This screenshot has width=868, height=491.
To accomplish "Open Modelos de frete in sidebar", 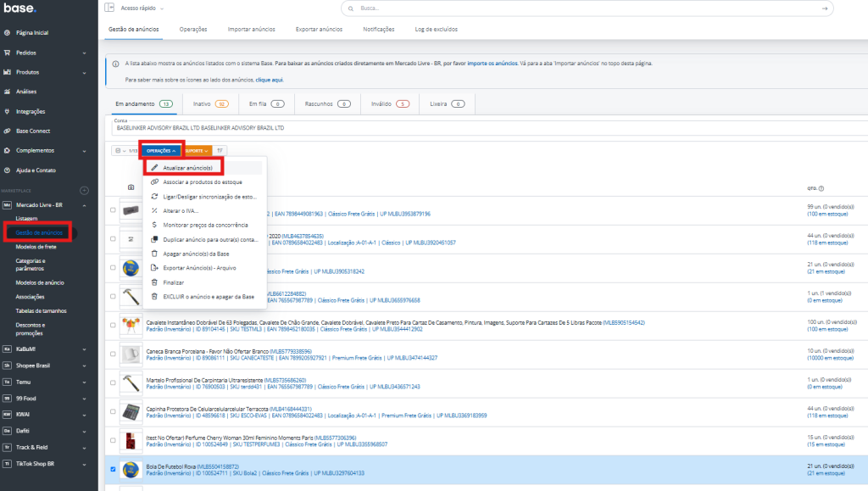I will (x=36, y=247).
